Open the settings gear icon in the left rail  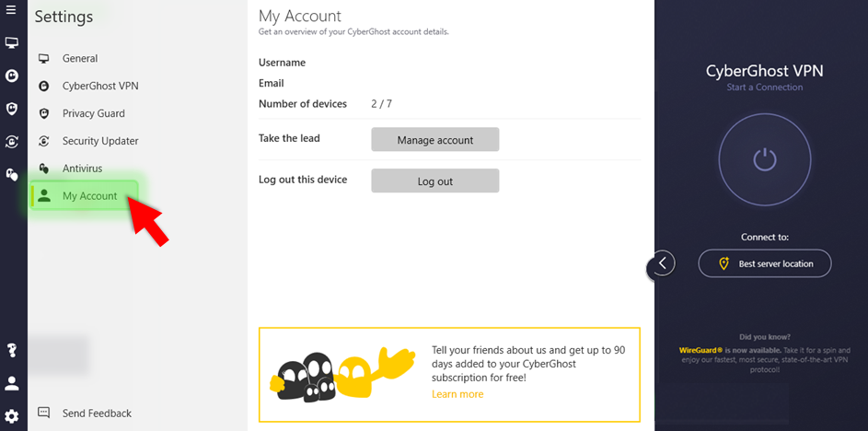[x=12, y=416]
